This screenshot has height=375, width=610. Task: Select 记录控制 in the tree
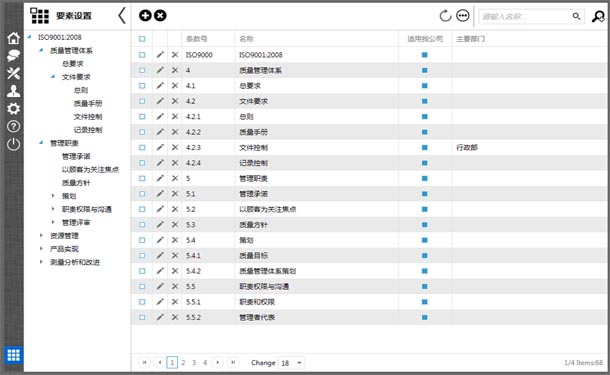click(88, 130)
